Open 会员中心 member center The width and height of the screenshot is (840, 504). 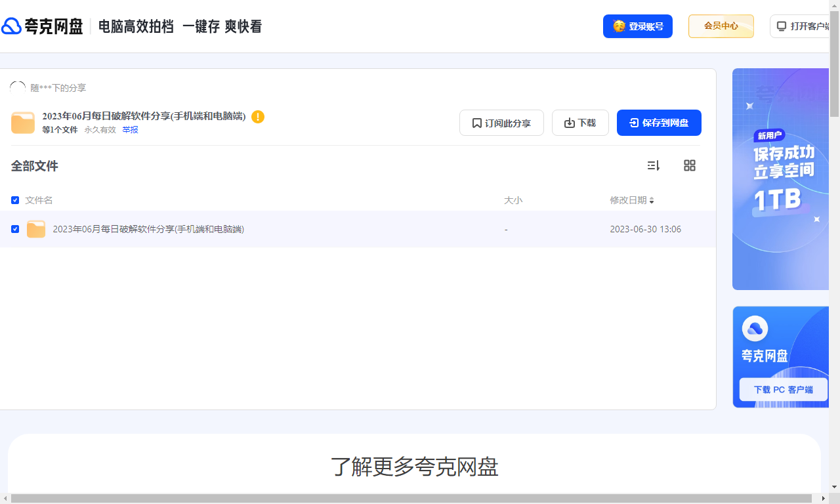pos(721,26)
